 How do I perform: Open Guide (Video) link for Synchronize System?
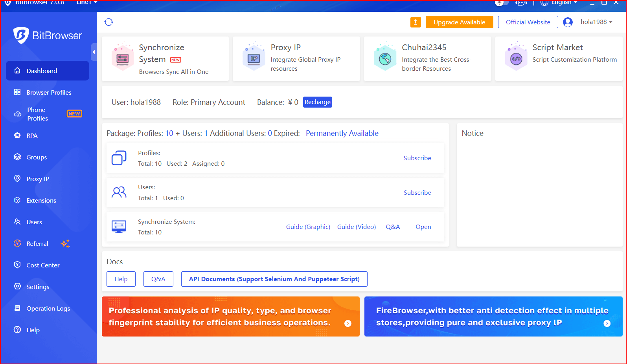pos(356,227)
